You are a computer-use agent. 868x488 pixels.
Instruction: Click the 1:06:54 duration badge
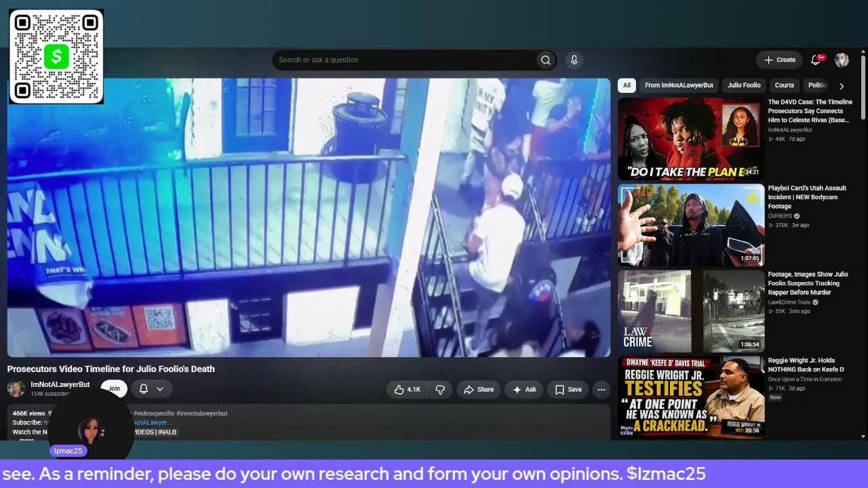pos(750,344)
